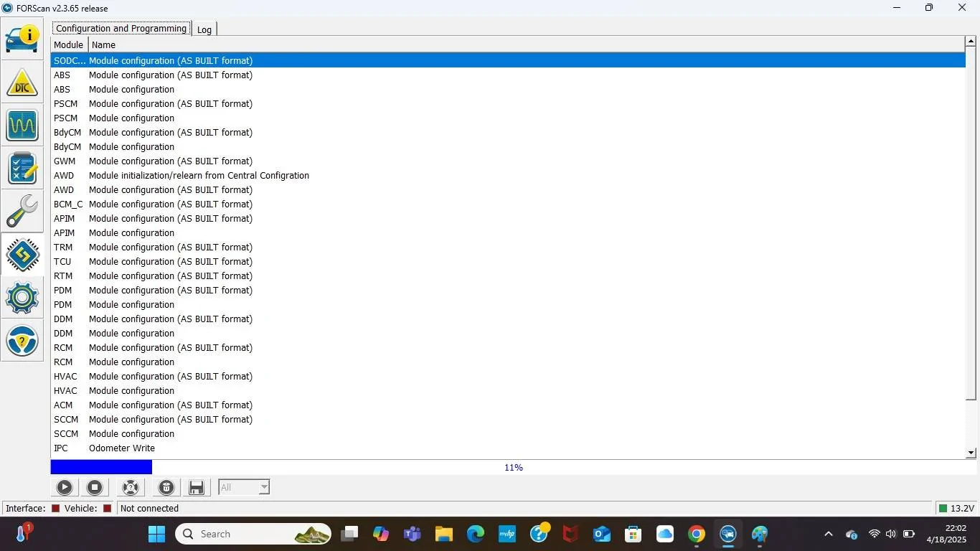
Task: Click the trash delete button
Action: (166, 488)
